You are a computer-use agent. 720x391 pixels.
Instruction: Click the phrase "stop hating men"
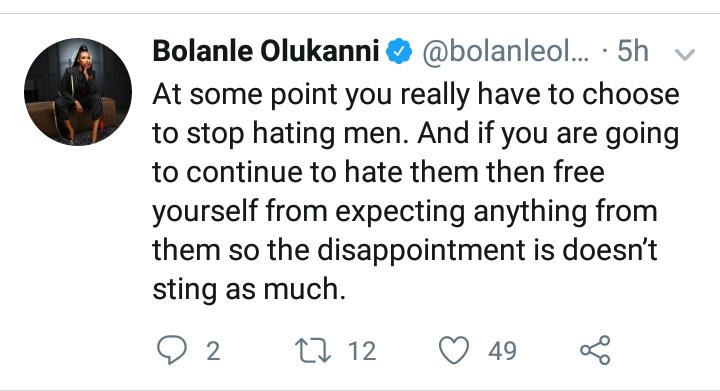(x=298, y=134)
